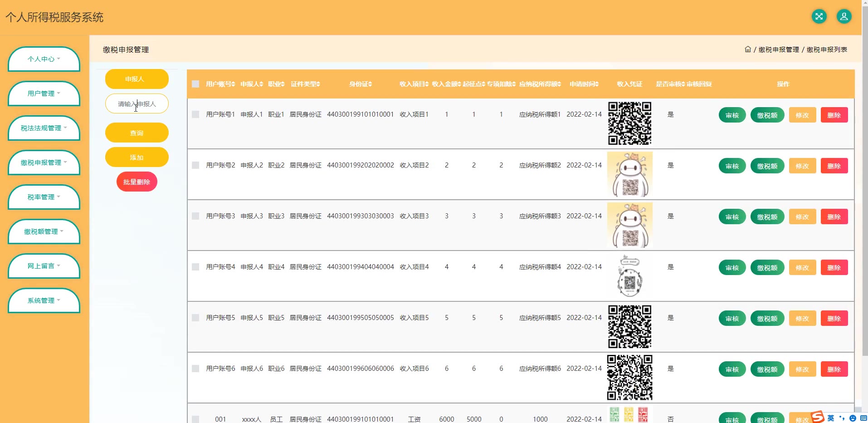
Task: Select the checkbox for 用户账号2 row
Action: click(195, 165)
